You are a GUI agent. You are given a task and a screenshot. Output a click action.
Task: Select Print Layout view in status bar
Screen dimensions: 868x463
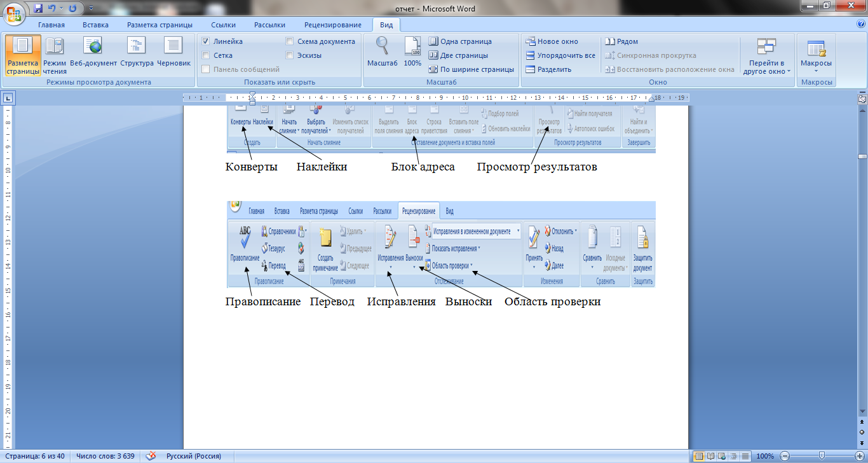(699, 456)
